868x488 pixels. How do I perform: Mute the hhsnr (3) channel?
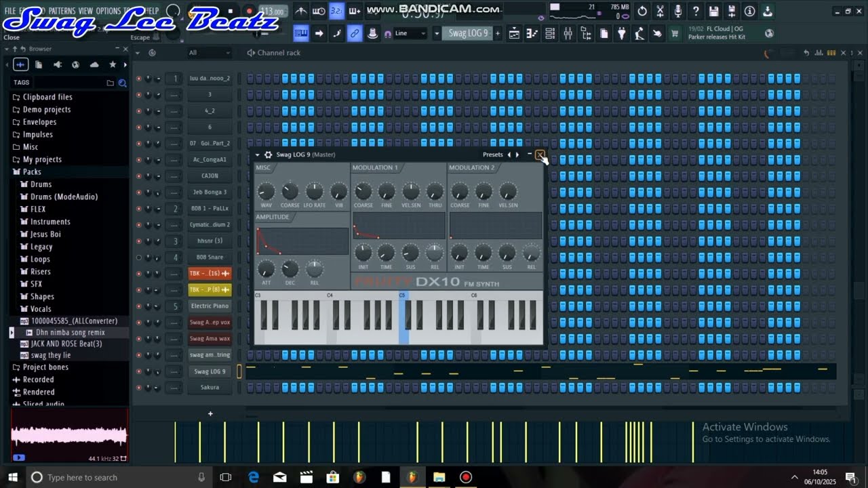tap(139, 241)
